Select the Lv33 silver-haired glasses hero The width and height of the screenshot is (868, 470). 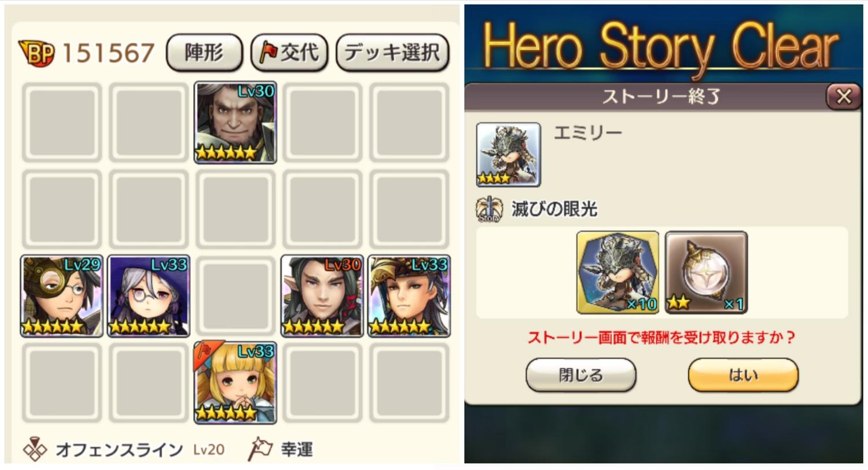tap(149, 295)
